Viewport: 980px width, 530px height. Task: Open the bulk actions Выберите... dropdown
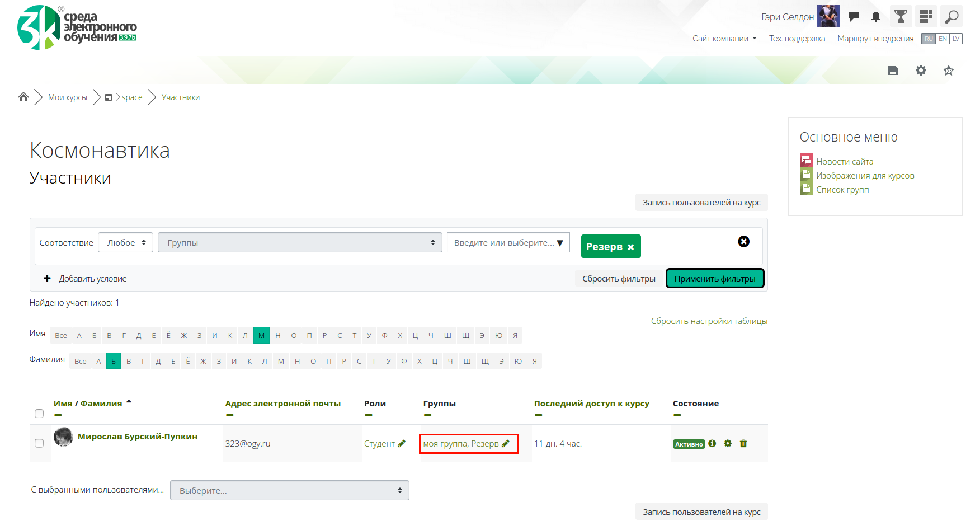[x=289, y=490]
